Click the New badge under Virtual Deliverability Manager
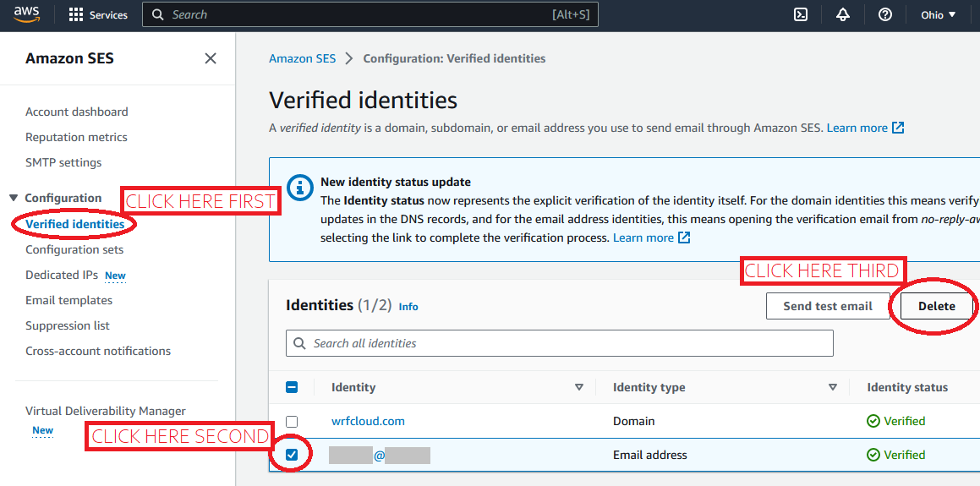The width and height of the screenshot is (980, 486). [42, 430]
